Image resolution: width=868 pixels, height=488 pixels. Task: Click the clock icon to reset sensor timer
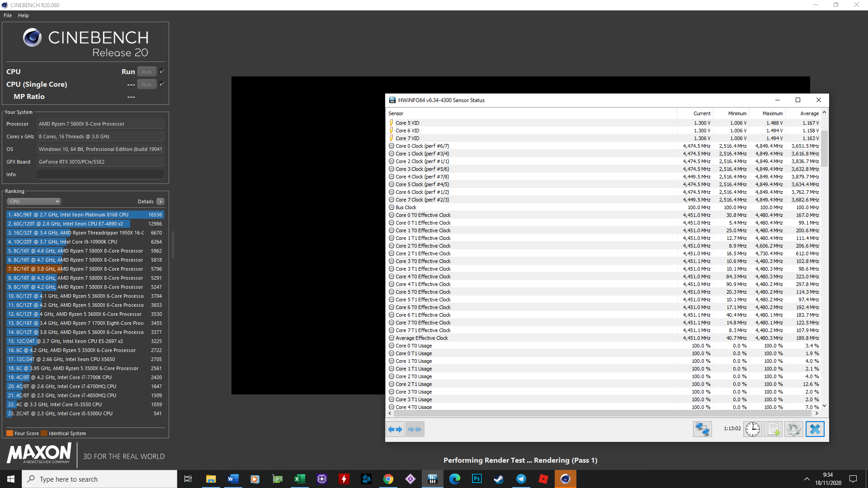752,429
